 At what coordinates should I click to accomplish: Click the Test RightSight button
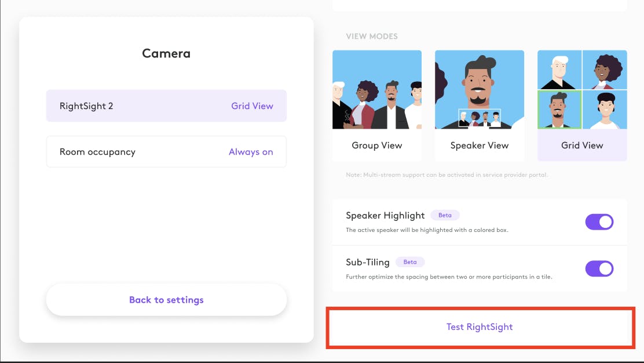480,327
